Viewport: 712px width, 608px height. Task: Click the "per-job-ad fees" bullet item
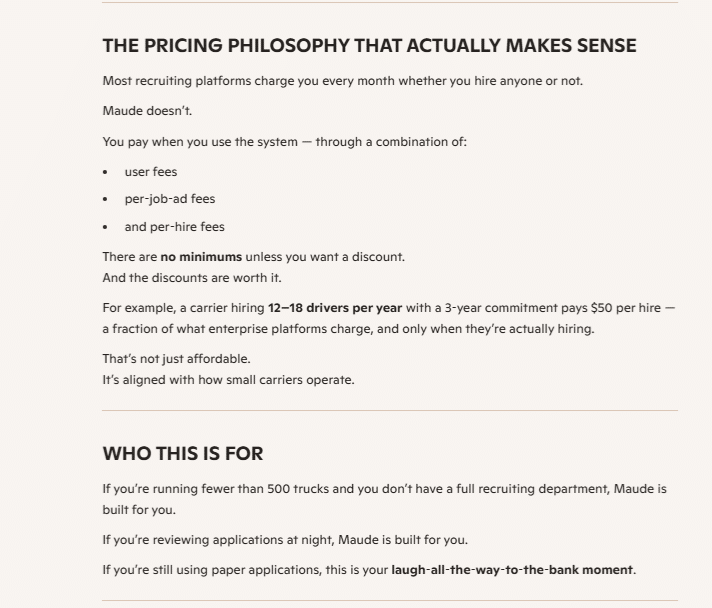coord(170,199)
